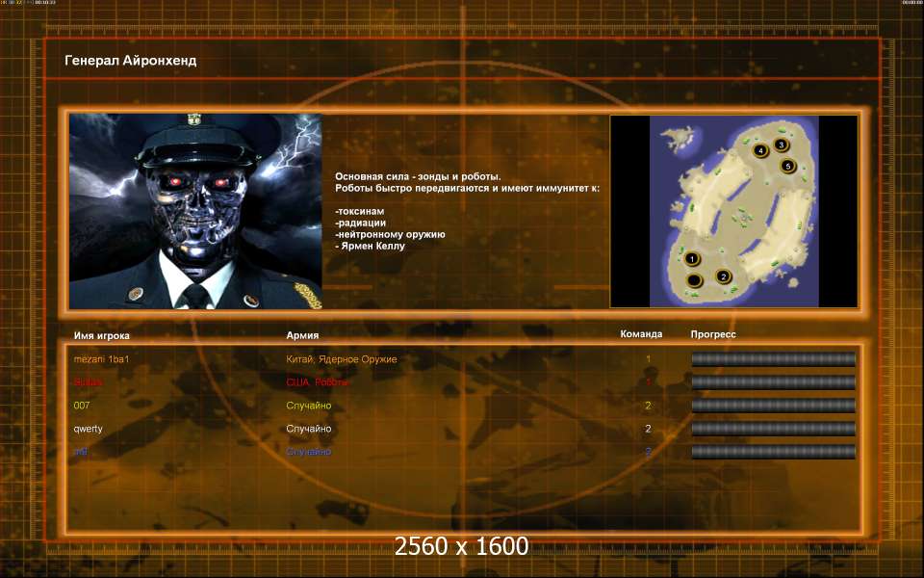Click the small islet on the minimap
The width and height of the screenshot is (924, 578).
tap(679, 139)
